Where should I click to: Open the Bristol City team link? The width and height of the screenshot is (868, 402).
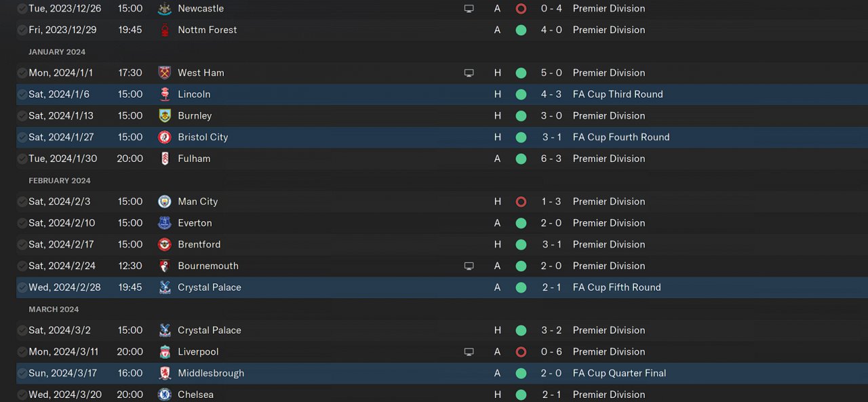tap(203, 137)
